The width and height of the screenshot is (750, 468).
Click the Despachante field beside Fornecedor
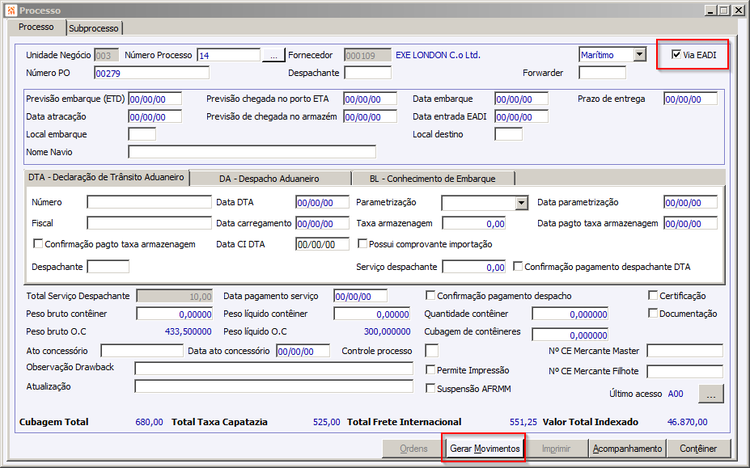(x=368, y=73)
